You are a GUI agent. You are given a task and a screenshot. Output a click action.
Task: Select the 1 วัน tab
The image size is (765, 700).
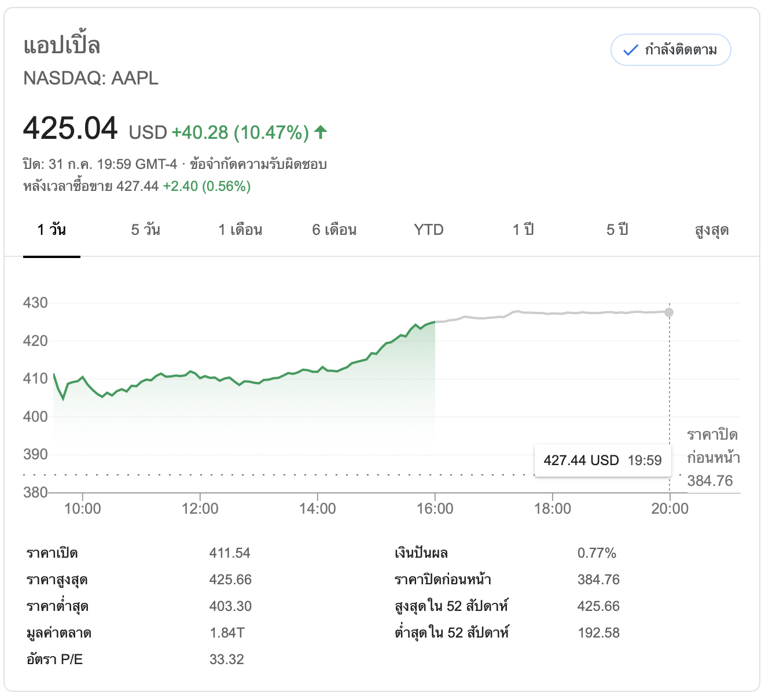(52, 230)
